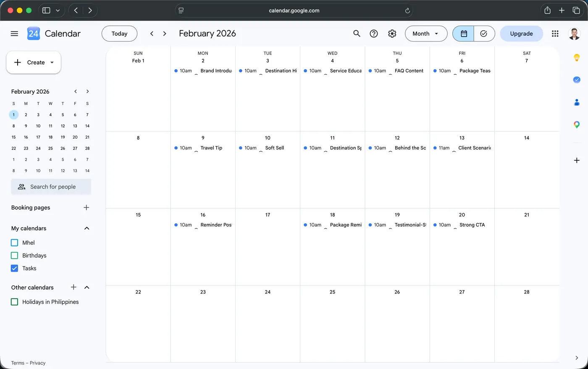Open the browser sidebar options dropdown arrow
This screenshot has width=588, height=369.
click(x=58, y=10)
